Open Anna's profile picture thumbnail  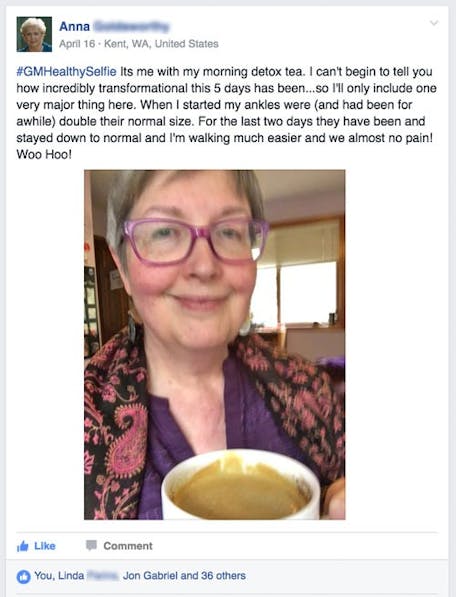point(34,34)
